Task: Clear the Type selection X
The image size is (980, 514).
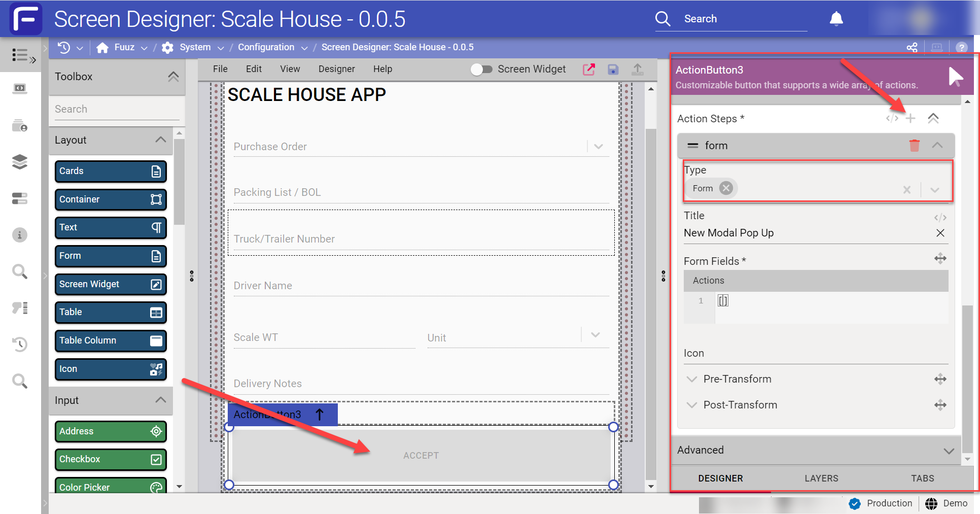Action: click(x=907, y=190)
